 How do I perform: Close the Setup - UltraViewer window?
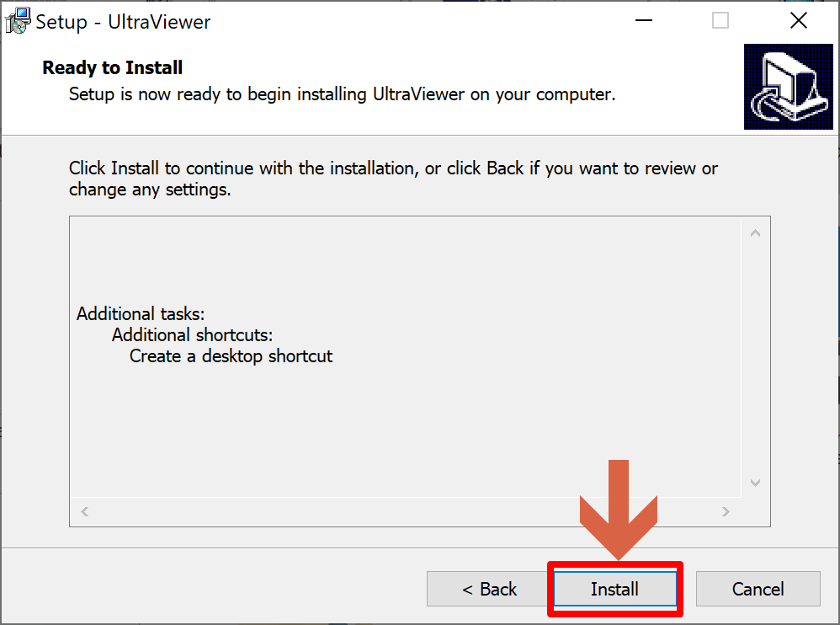click(798, 21)
